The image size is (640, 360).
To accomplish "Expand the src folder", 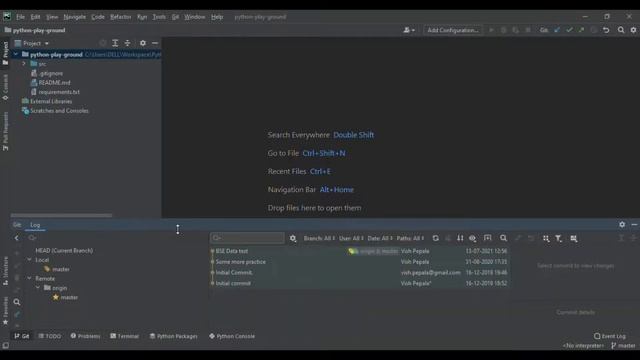I will tap(24, 64).
